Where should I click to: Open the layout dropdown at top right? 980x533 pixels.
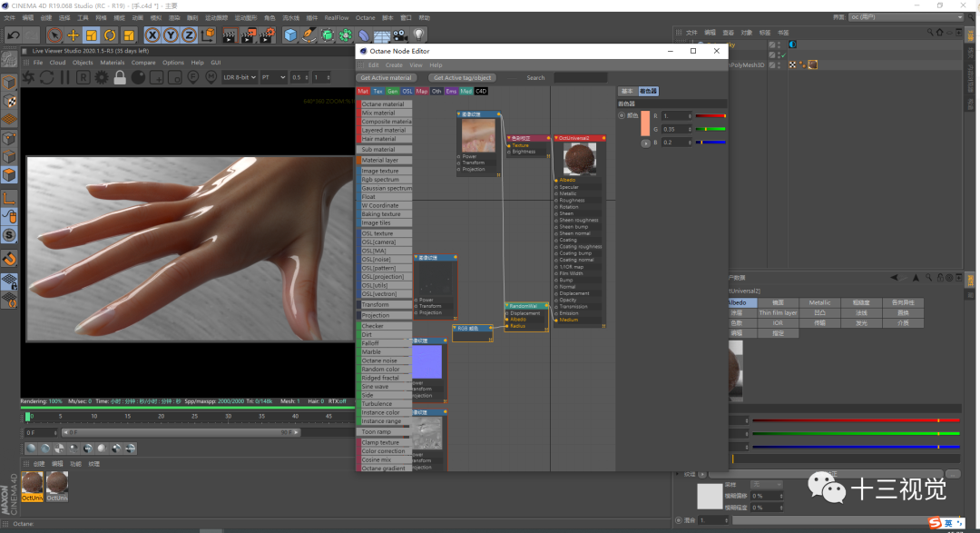(x=906, y=17)
